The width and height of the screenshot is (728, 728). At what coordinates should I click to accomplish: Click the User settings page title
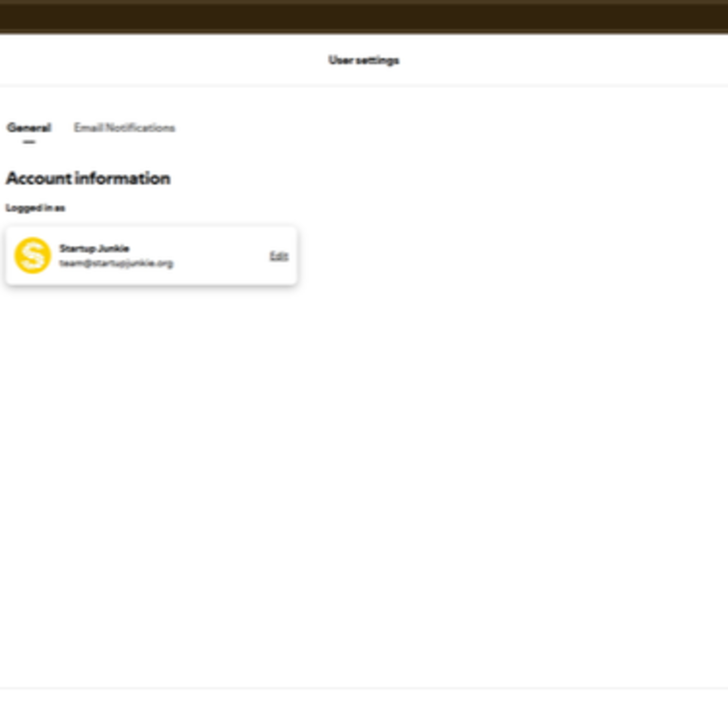click(x=364, y=60)
